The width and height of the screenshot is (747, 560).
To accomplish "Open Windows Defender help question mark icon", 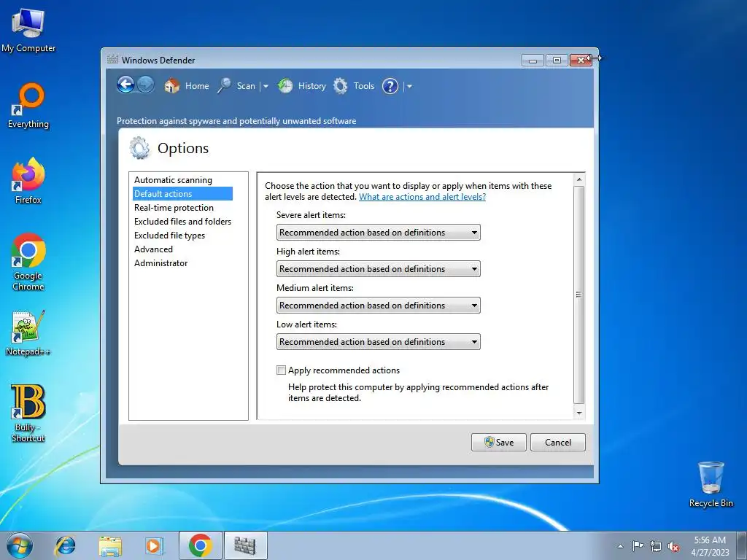I will click(x=390, y=86).
